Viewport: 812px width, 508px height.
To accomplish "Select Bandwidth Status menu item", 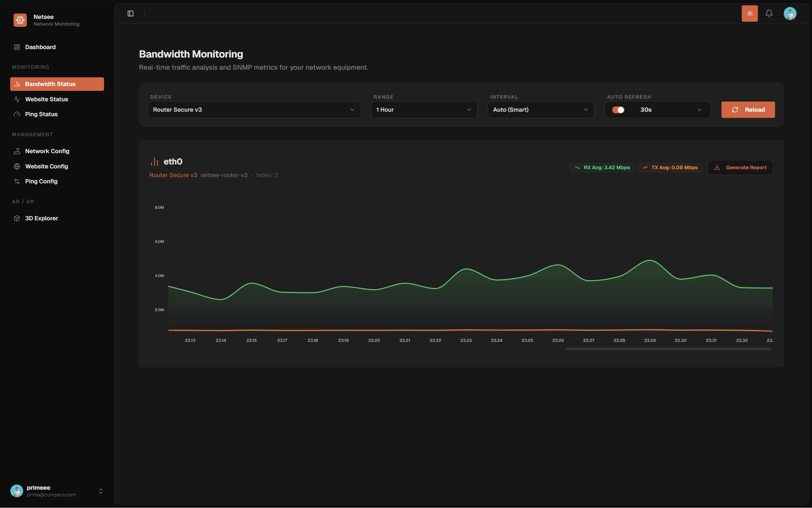I will (57, 84).
